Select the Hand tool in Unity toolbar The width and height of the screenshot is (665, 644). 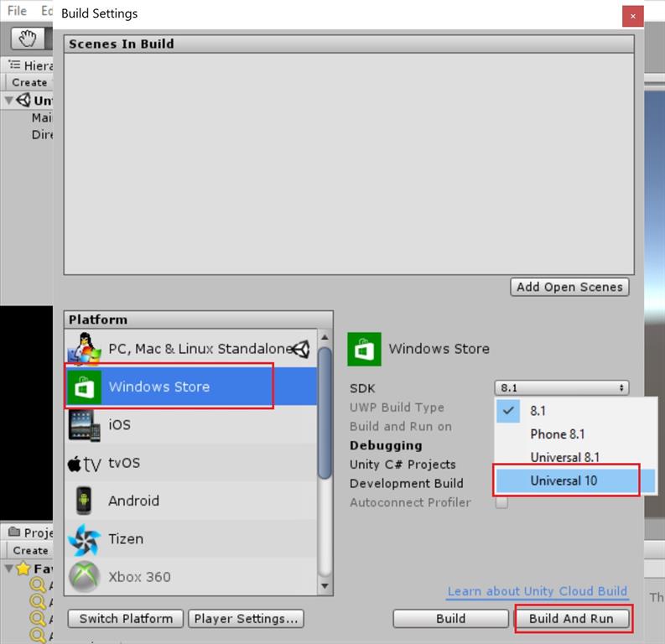[x=27, y=39]
